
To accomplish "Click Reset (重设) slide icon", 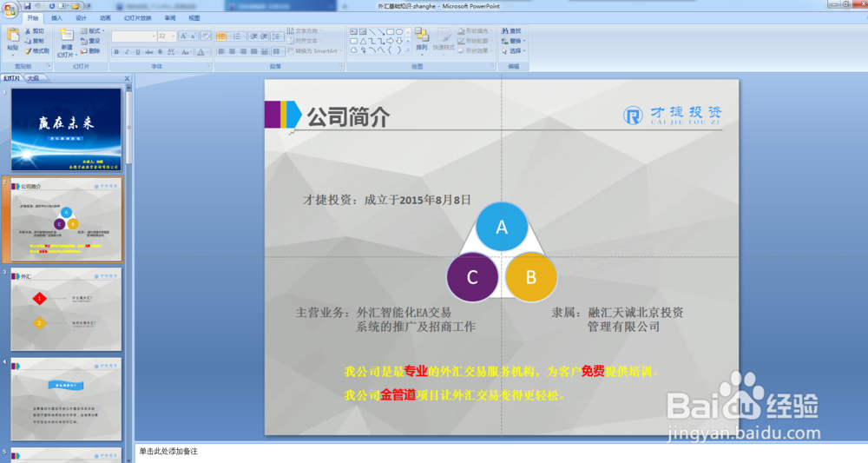I will click(84, 41).
